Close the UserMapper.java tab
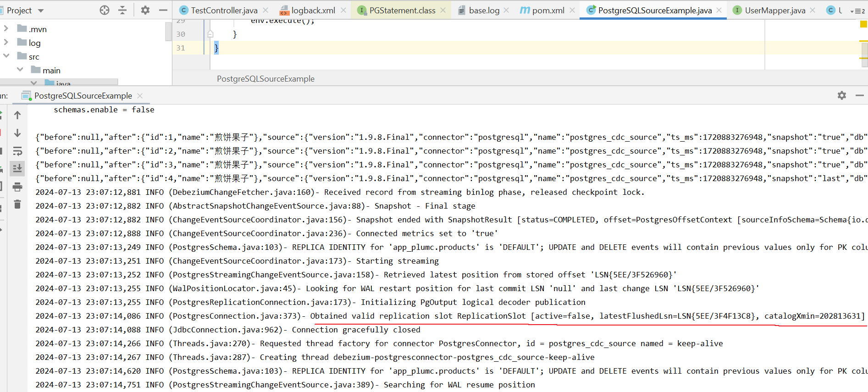The image size is (868, 392). (x=813, y=10)
